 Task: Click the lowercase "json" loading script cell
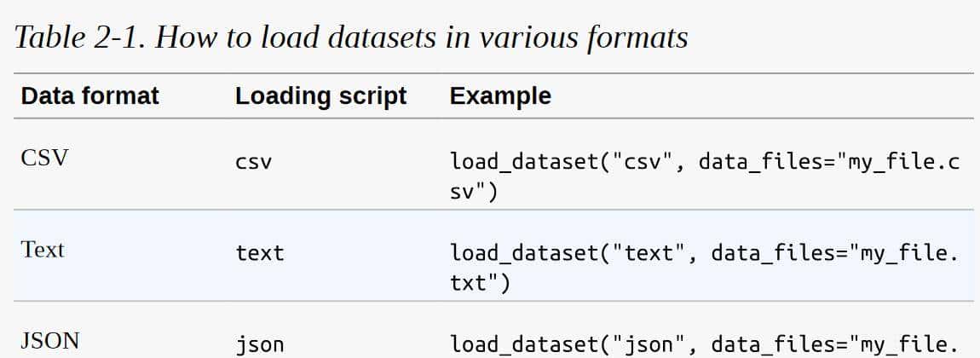coord(259,344)
